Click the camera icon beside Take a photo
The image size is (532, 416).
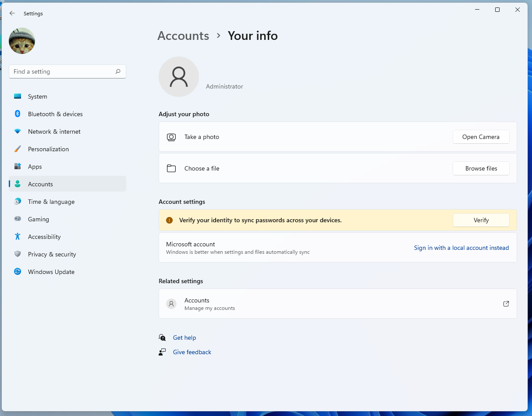coord(171,137)
